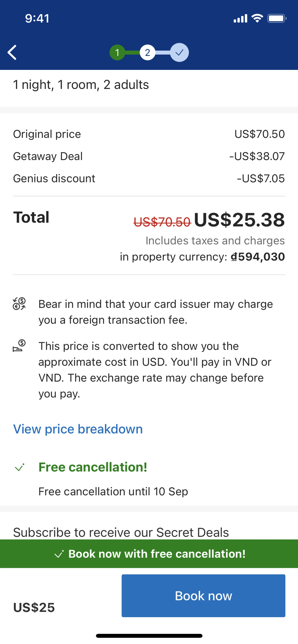Tap the green free cancellation banner
This screenshot has height=644, width=298.
[x=149, y=554]
